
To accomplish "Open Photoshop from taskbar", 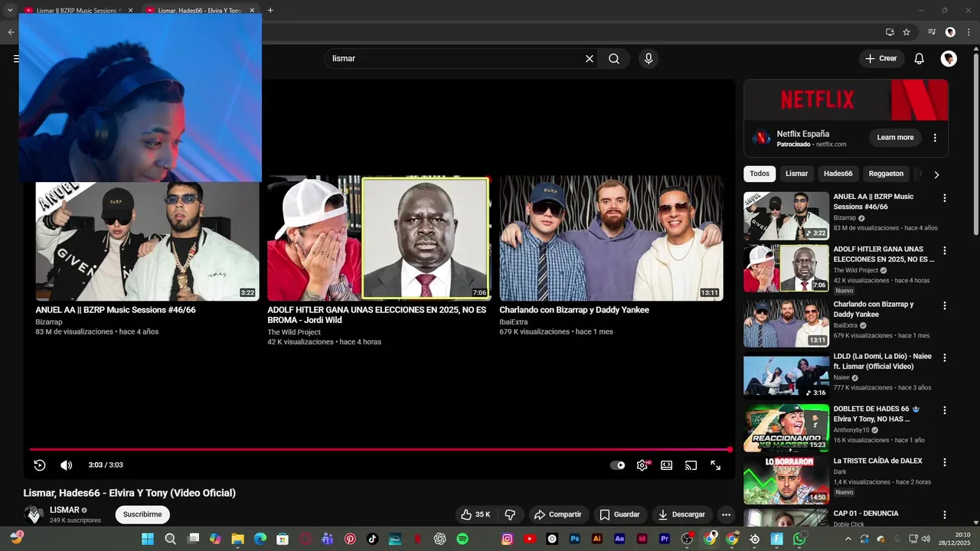I will tap(574, 539).
